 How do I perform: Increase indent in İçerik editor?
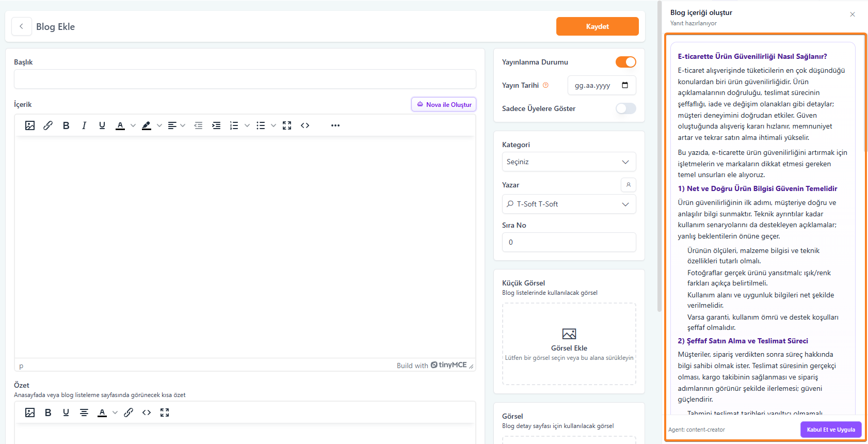coord(216,125)
